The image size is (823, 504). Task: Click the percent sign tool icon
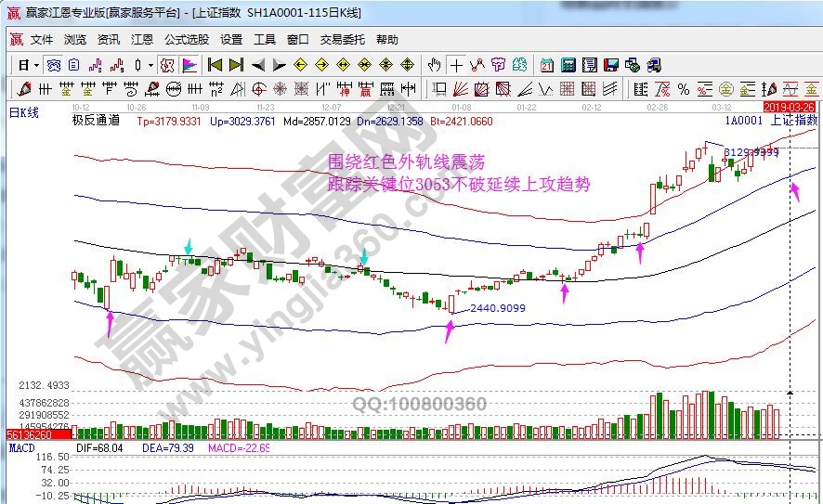pos(683,89)
